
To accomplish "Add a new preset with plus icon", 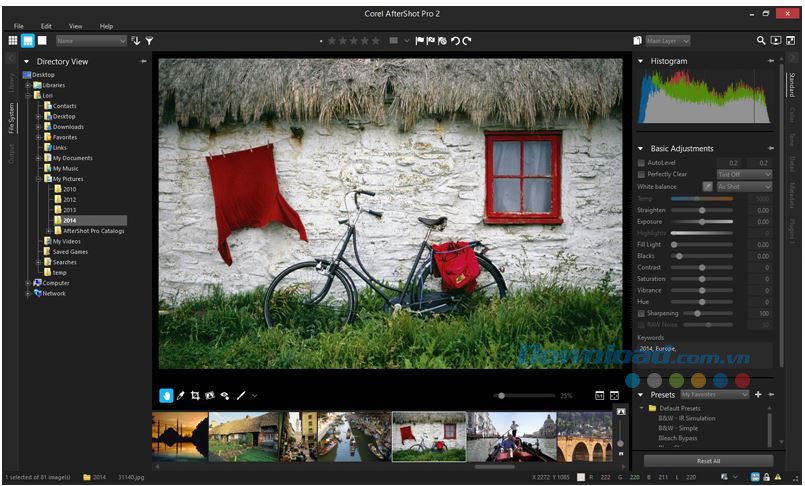I will [758, 395].
